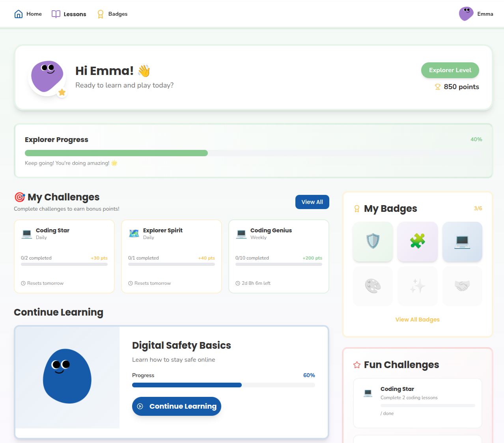Screen dimensions: 504x443
Task: Select the puzzle piece badge
Action: [x=417, y=241]
